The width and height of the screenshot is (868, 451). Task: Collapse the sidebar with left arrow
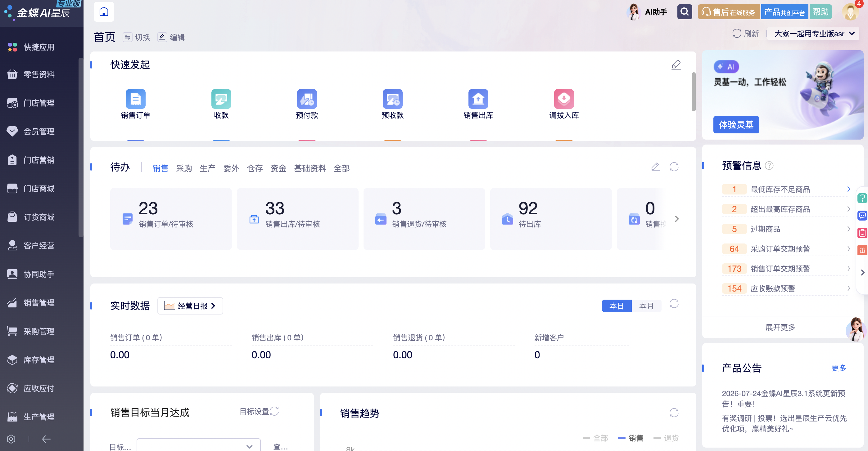pos(46,439)
